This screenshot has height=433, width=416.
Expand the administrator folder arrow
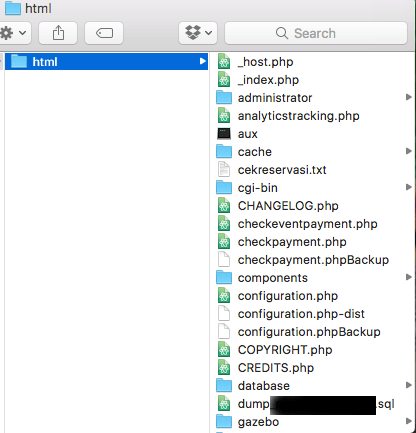click(x=409, y=97)
